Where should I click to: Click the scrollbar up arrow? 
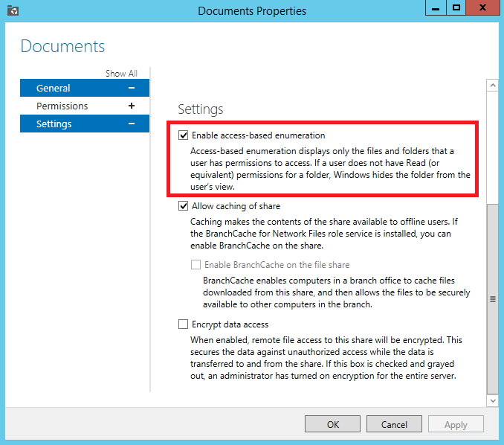coord(491,86)
